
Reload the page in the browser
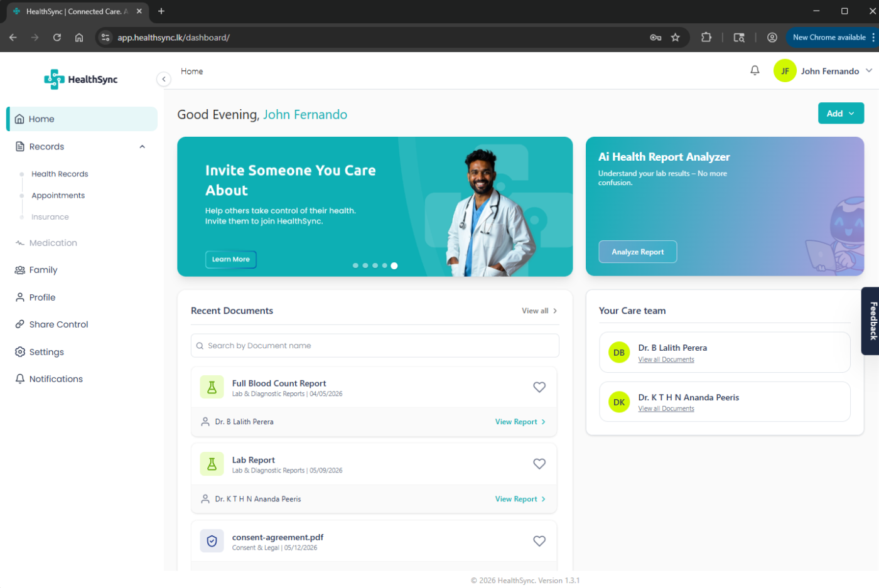(57, 38)
